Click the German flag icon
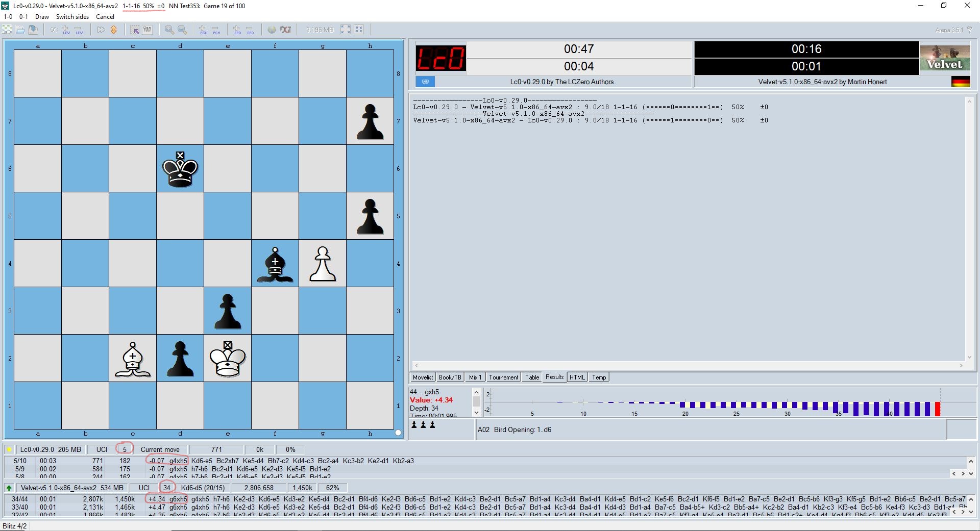Screen dimensions: 980x531 click(x=961, y=82)
